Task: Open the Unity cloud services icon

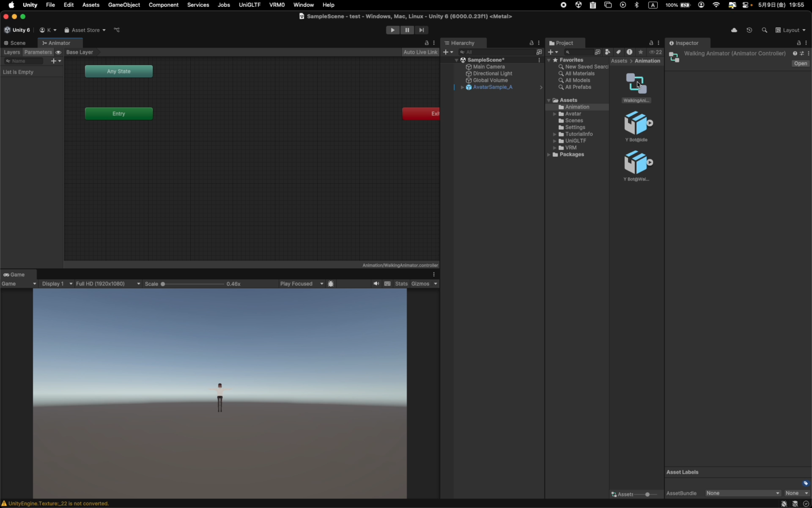Action: [x=734, y=30]
